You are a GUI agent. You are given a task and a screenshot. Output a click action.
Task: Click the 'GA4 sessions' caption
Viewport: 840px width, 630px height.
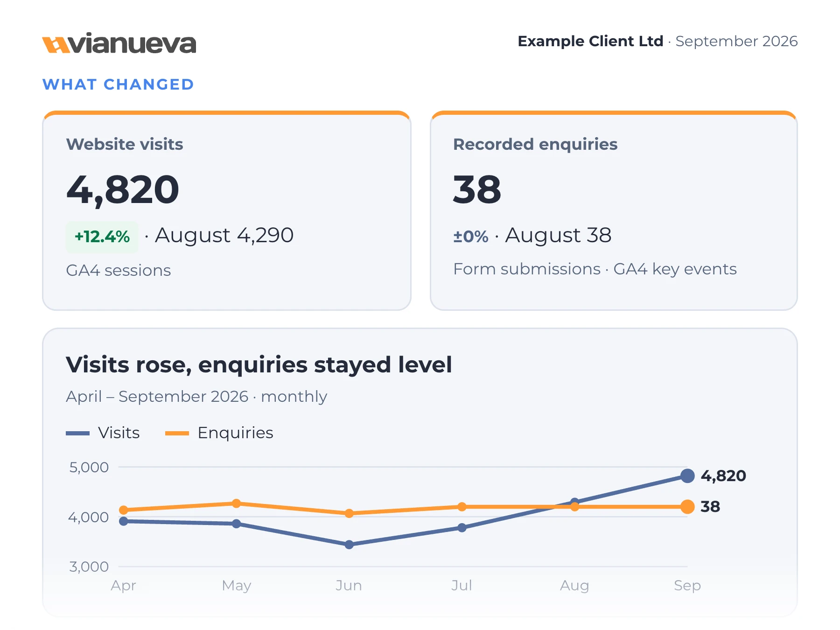pos(119,270)
